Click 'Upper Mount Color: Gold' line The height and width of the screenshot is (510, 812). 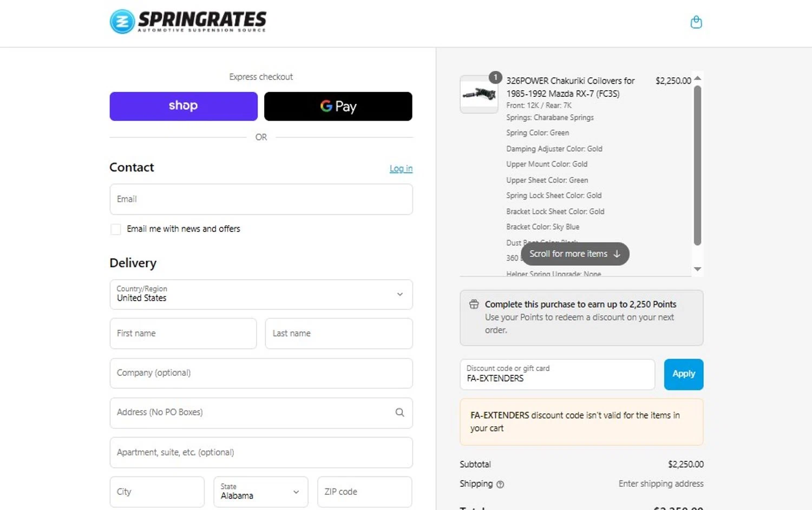pos(547,164)
